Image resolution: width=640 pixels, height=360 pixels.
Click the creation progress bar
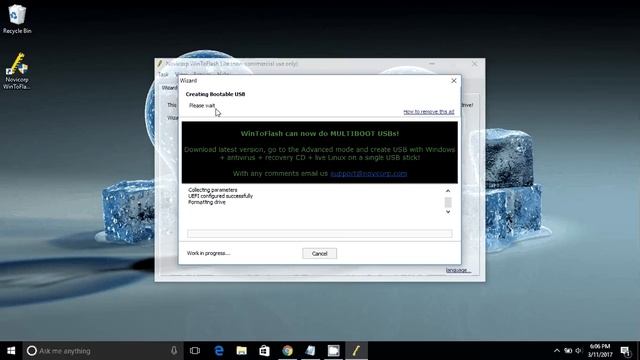tap(320, 233)
